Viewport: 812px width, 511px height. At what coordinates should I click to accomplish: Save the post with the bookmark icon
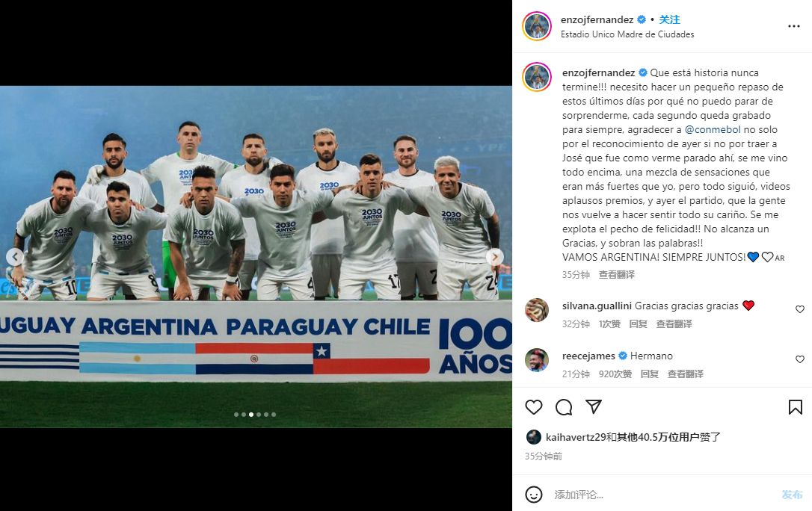795,407
